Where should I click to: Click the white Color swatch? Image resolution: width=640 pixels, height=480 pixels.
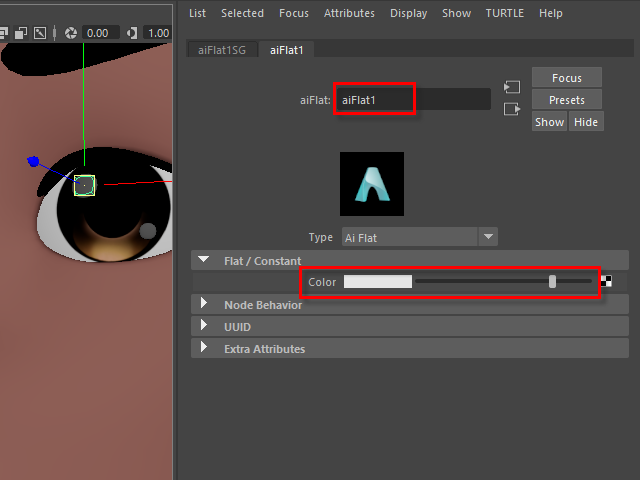378,282
